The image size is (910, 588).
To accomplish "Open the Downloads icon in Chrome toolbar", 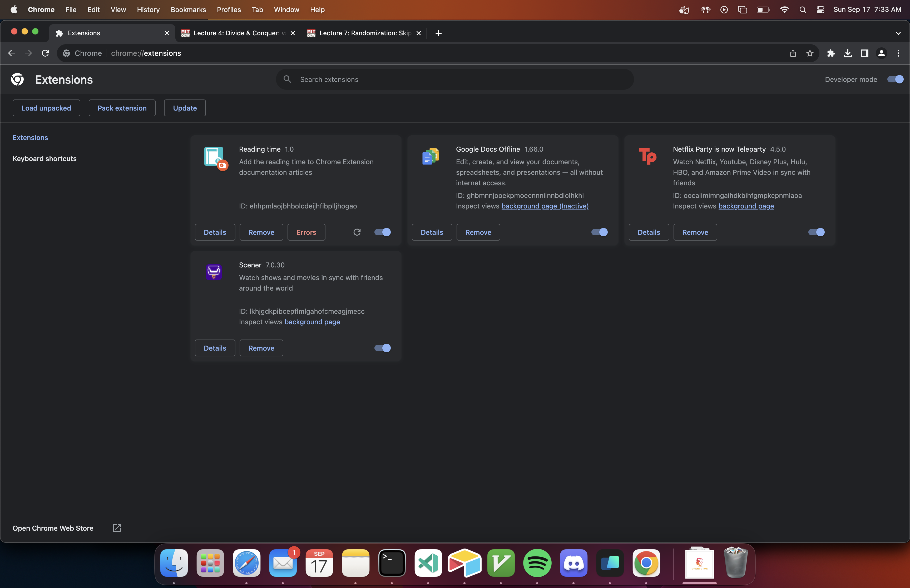I will (847, 53).
